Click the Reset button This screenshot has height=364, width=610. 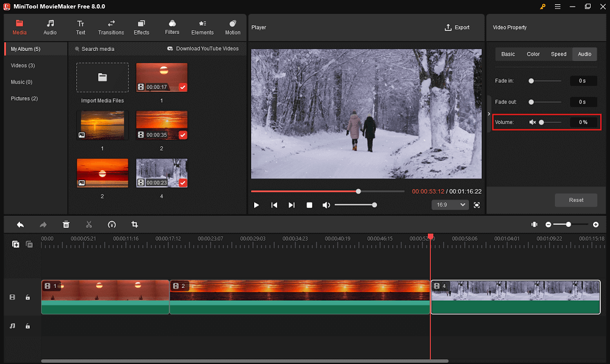(576, 200)
